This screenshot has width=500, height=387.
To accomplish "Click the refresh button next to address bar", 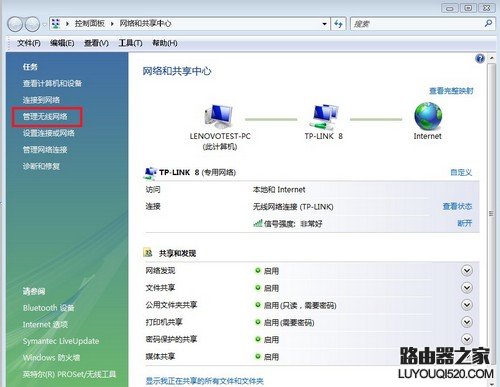I will point(338,24).
